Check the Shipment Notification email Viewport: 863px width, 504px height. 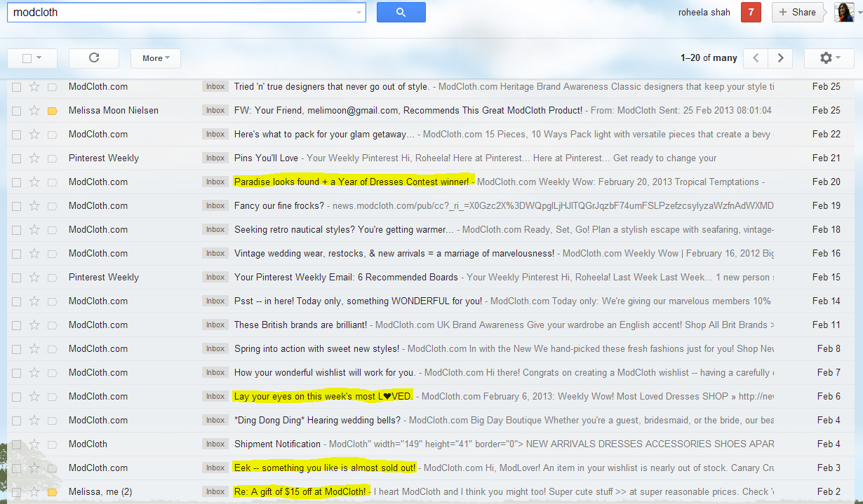click(16, 444)
